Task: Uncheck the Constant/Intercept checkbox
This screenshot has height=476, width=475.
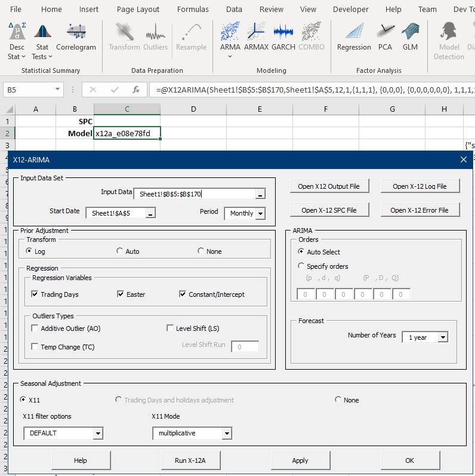Action: [x=183, y=294]
